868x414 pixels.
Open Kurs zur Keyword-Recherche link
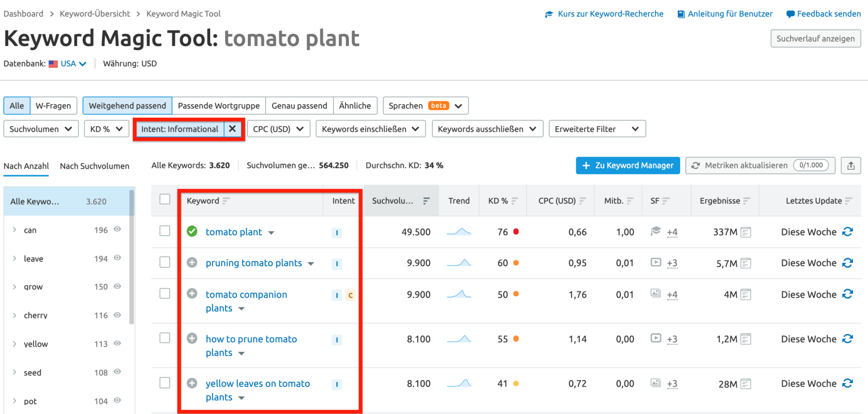click(604, 14)
